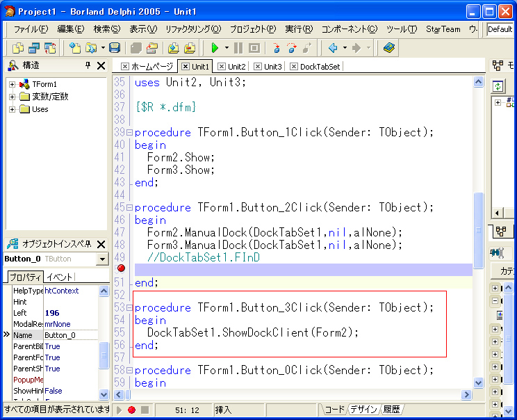517x420 pixels.
Task: Collapse the Button_1Click procedure fold marker
Action: [129, 133]
